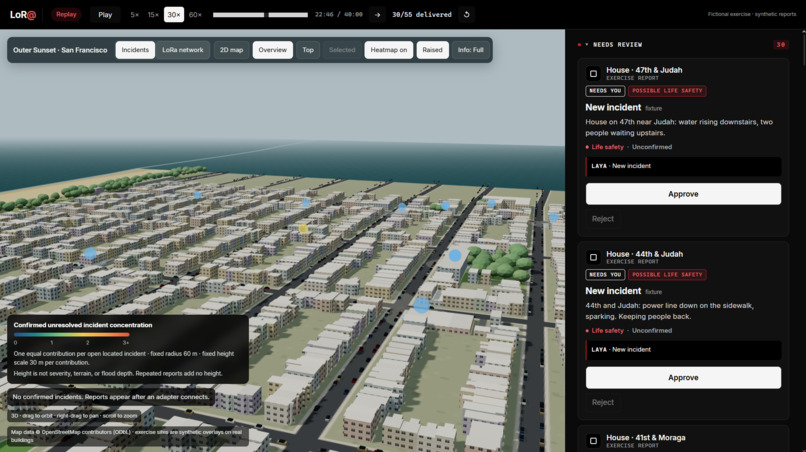This screenshot has width=806, height=452.
Task: Select the 30× playback speed
Action: coord(174,14)
